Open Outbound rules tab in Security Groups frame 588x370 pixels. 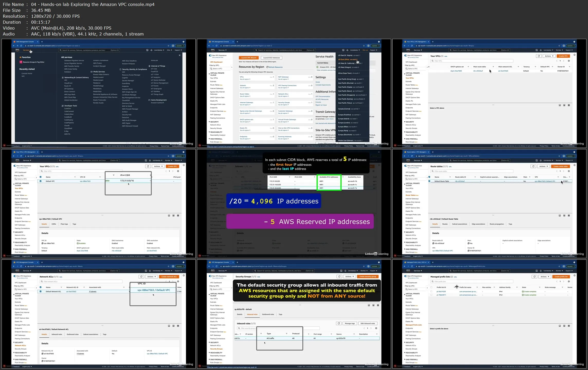[x=268, y=314]
